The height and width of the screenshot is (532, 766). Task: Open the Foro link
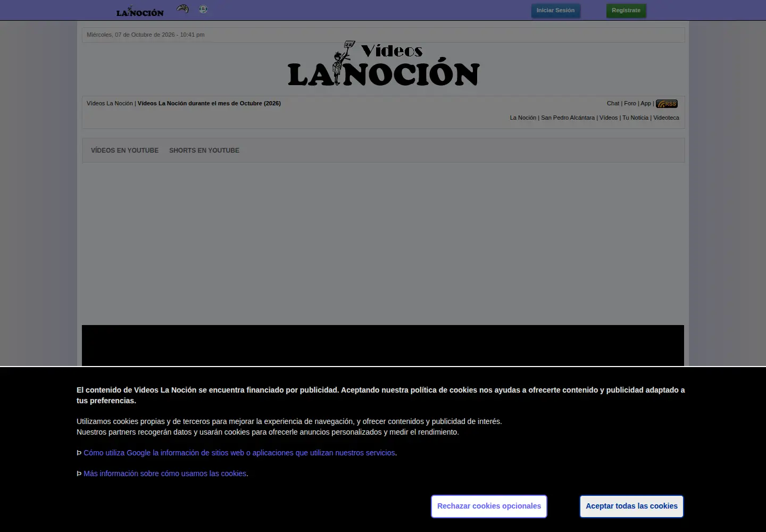[630, 103]
